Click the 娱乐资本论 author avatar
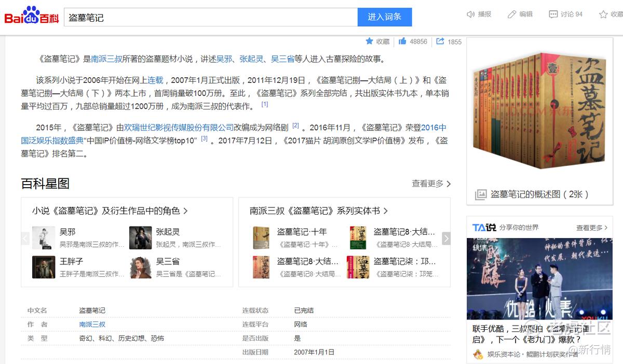The height and width of the screenshot is (364, 623). point(478,354)
